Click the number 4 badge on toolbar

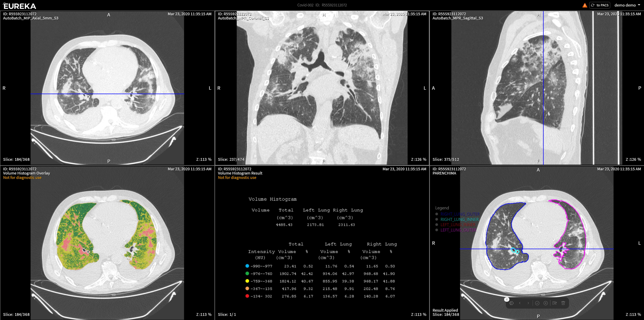506,299
